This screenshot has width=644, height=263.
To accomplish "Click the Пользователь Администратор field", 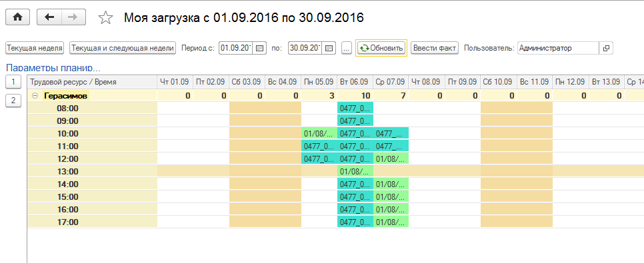I will (x=558, y=48).
